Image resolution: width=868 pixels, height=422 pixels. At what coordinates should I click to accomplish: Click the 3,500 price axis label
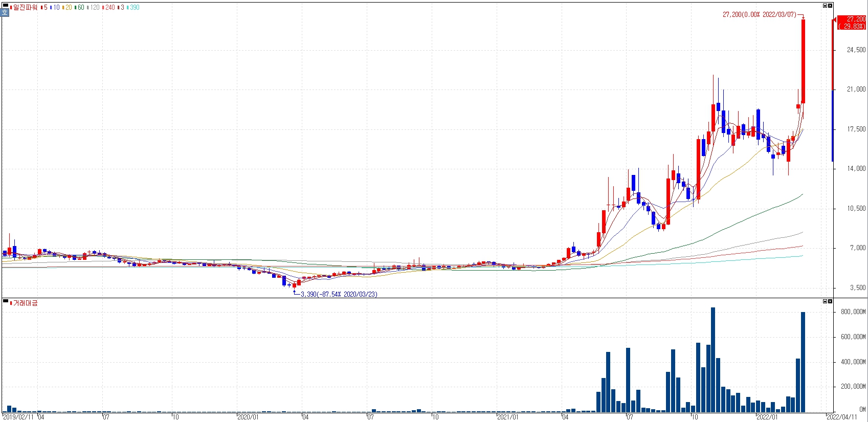click(858, 287)
